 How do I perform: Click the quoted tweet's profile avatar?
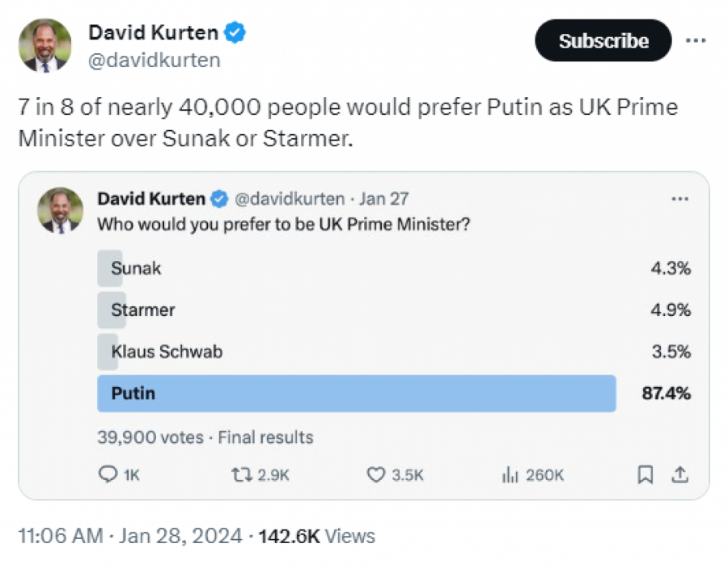pyautogui.click(x=60, y=210)
